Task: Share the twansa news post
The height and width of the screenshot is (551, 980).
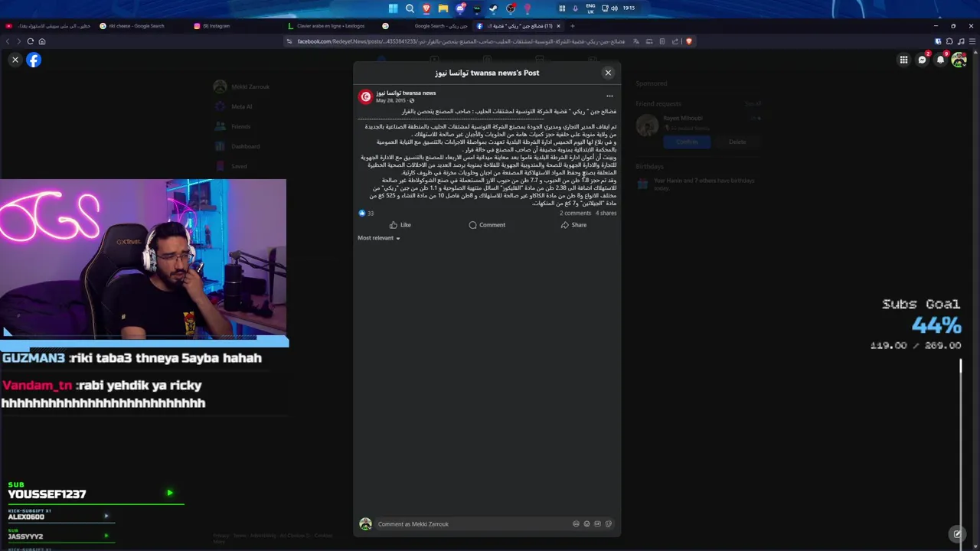Action: 573,225
